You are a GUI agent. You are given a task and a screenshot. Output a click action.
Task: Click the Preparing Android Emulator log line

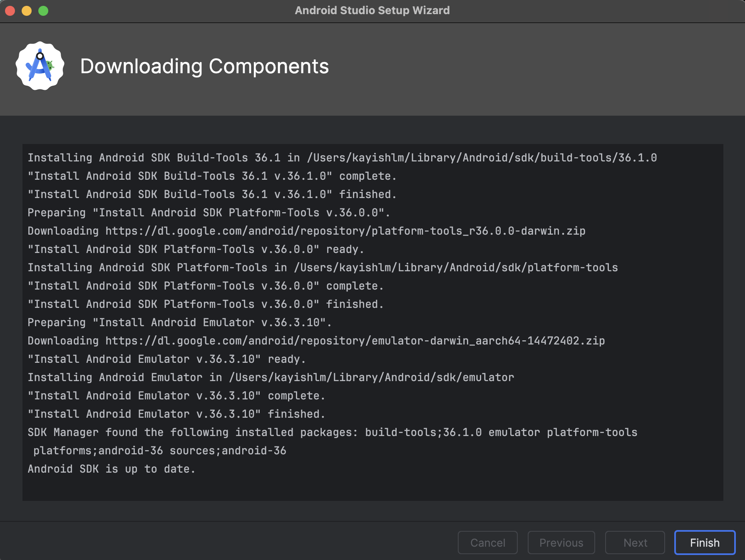click(179, 322)
